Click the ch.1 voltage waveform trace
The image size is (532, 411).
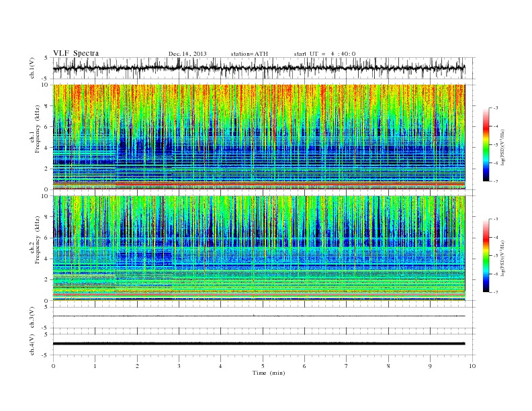[259, 68]
